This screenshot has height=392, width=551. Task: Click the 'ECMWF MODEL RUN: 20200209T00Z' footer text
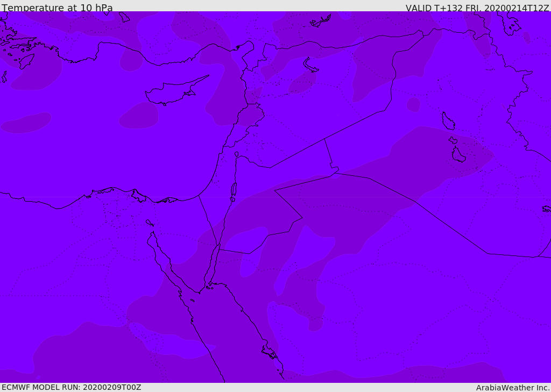pyautogui.click(x=72, y=387)
